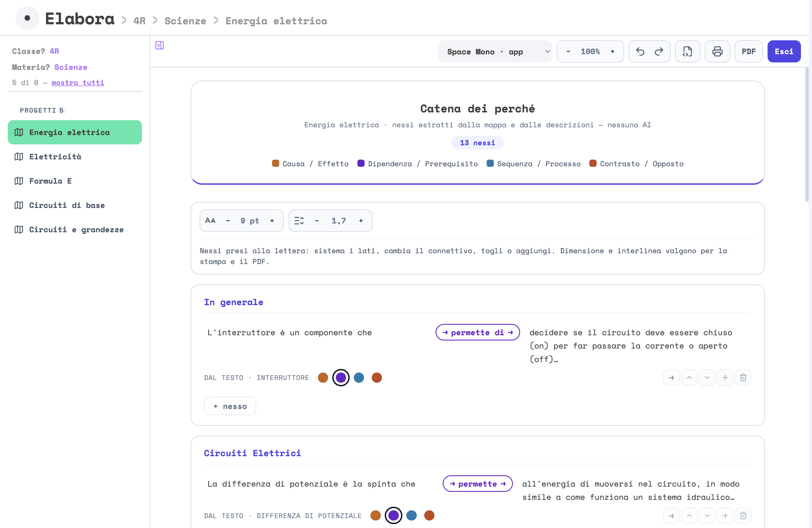The width and height of the screenshot is (812, 528).
Task: Click the 'mostra tutti' link
Action: tap(78, 83)
